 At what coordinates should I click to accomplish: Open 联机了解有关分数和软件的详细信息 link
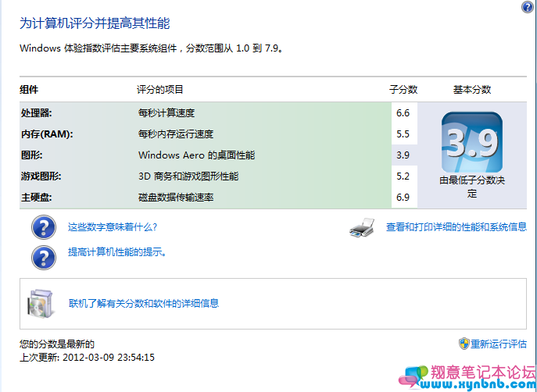pyautogui.click(x=144, y=304)
